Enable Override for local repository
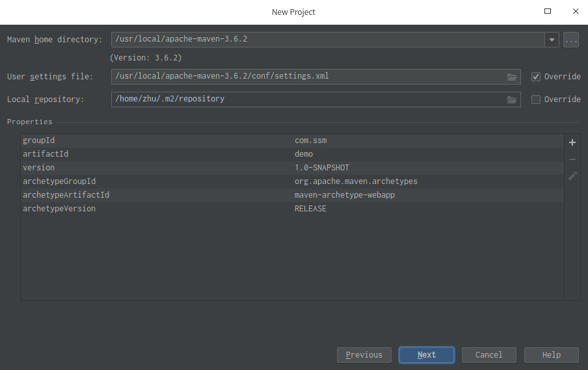This screenshot has width=588, height=370. 536,99
